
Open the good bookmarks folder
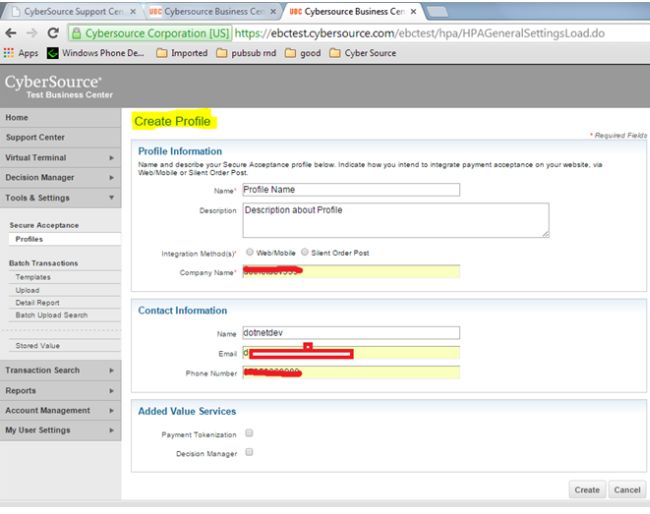(303, 53)
